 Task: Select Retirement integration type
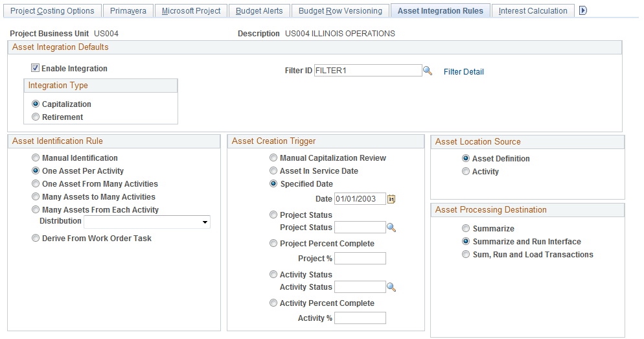click(x=36, y=117)
